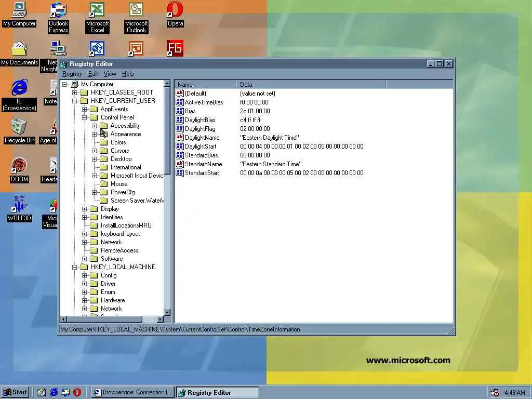Select the Mouse key
This screenshot has width=532, height=399.
[119, 184]
